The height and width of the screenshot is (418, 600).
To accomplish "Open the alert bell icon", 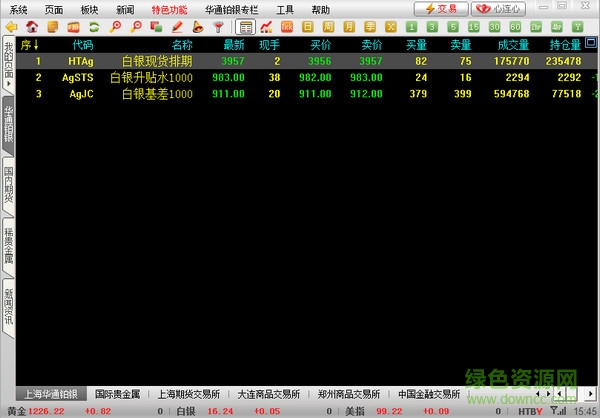I will tap(197, 27).
